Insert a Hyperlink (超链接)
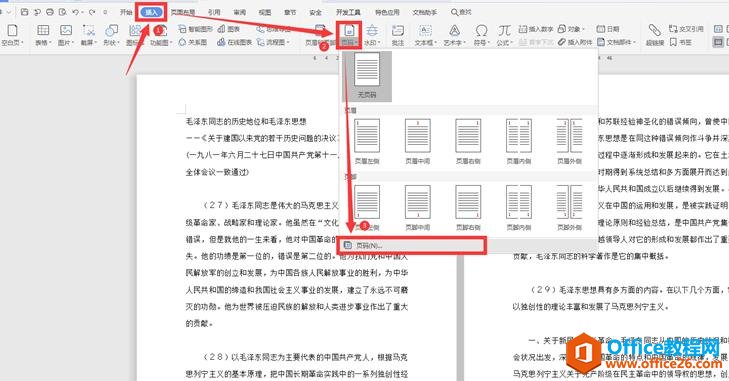Image resolution: width=729 pixels, height=381 pixels. tap(655, 35)
